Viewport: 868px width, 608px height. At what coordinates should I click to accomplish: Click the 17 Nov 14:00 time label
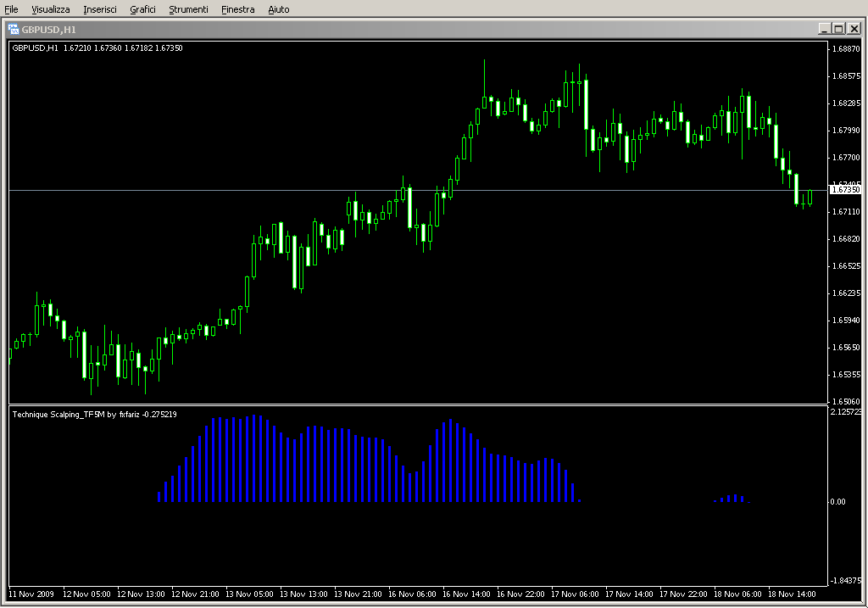[629, 594]
